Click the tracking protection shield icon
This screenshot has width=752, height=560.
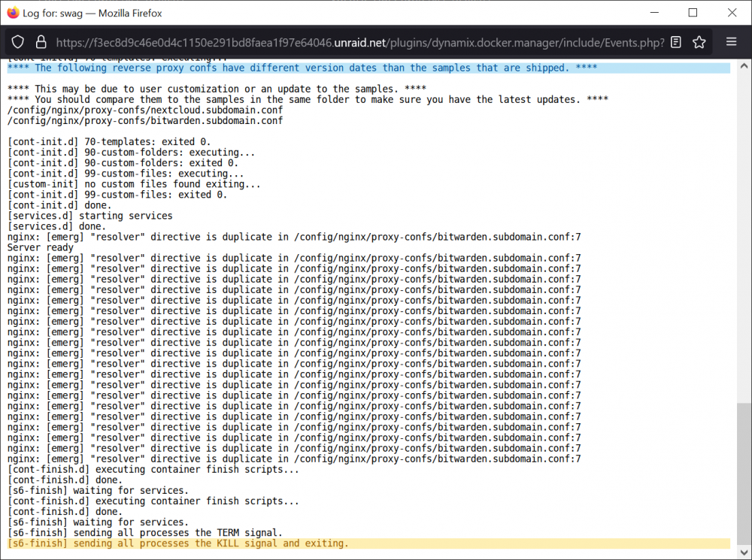click(18, 42)
